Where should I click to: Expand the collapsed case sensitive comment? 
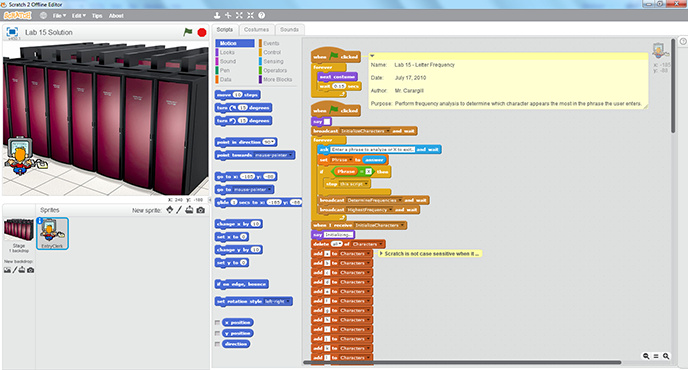380,254
